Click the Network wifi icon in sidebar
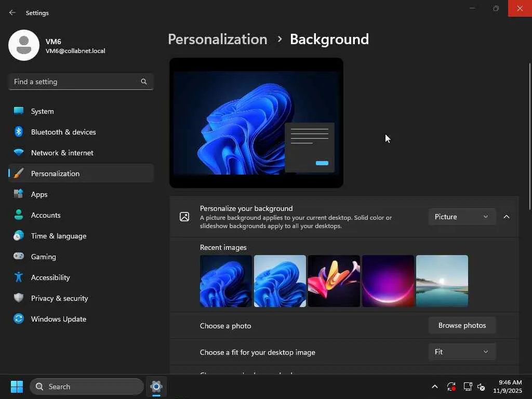Screen dimensions: 532x399 (x=19, y=153)
